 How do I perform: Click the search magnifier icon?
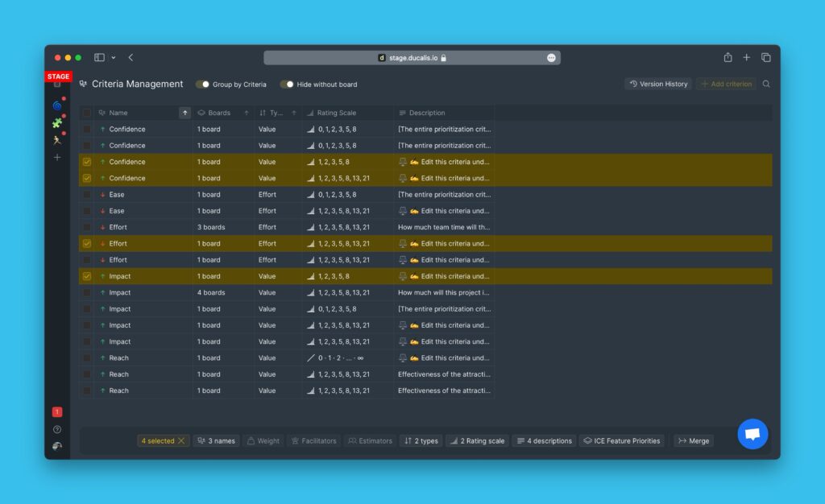click(766, 84)
